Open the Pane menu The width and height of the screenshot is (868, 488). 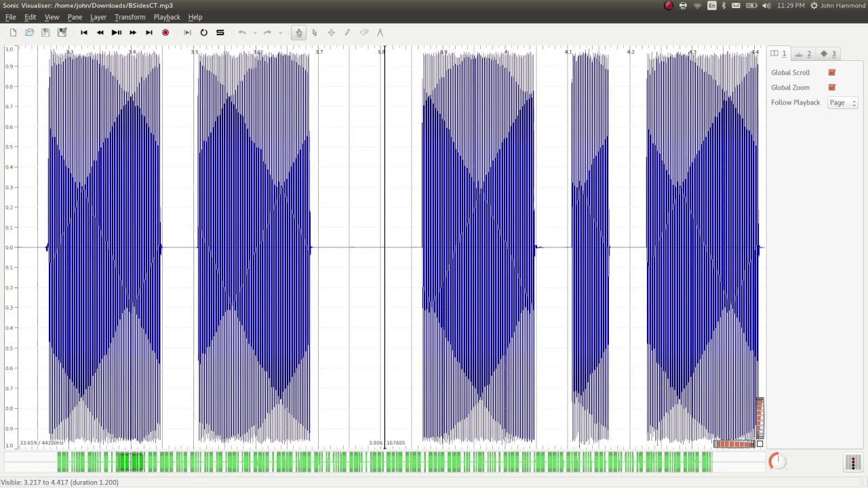75,17
